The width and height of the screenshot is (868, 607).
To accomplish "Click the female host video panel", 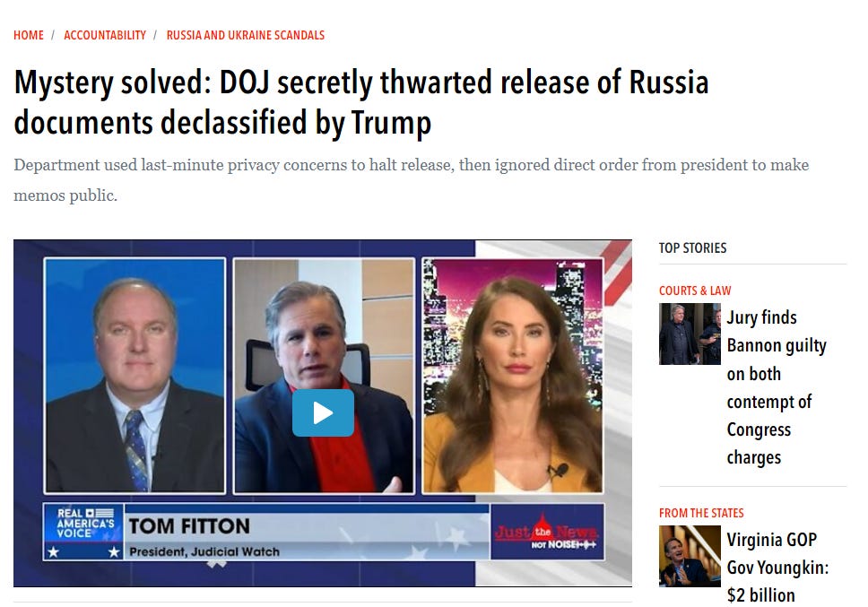I will (x=513, y=375).
